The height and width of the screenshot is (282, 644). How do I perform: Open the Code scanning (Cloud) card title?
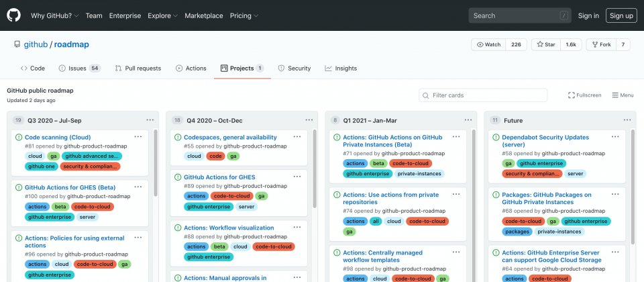[58, 137]
